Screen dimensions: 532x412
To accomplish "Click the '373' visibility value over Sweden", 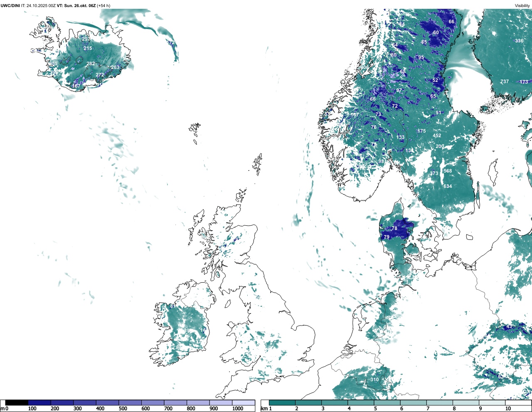I will point(434,174).
